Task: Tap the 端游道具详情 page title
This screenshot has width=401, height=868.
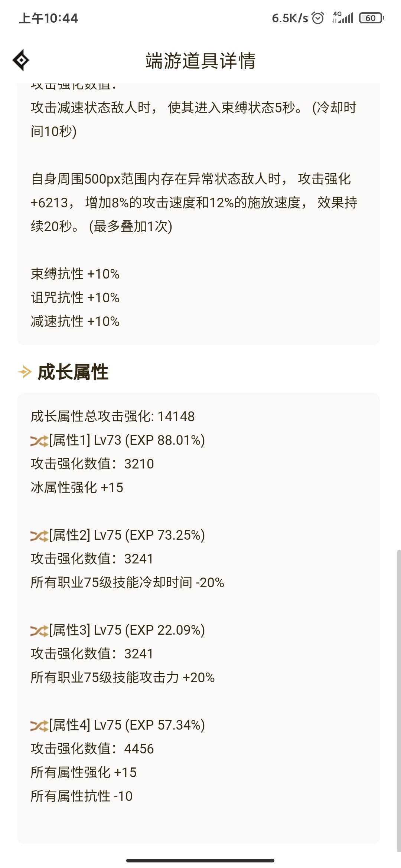Action: (200, 61)
